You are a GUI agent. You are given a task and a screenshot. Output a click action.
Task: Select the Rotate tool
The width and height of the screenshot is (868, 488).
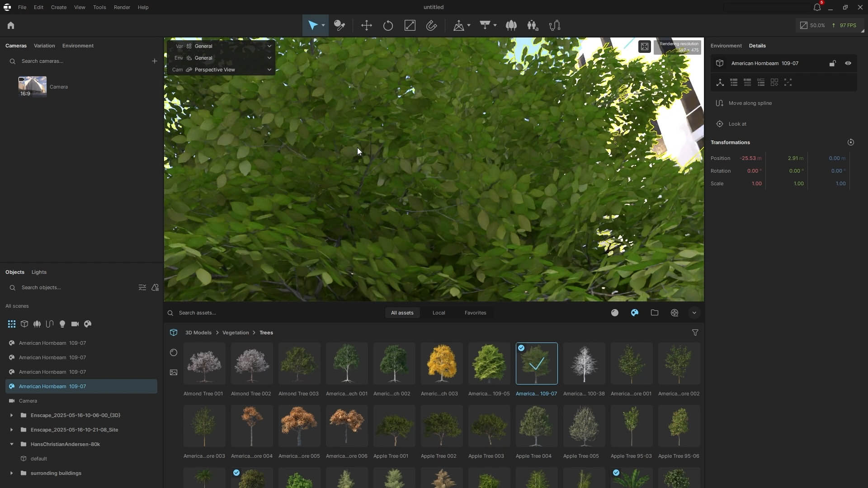388,26
